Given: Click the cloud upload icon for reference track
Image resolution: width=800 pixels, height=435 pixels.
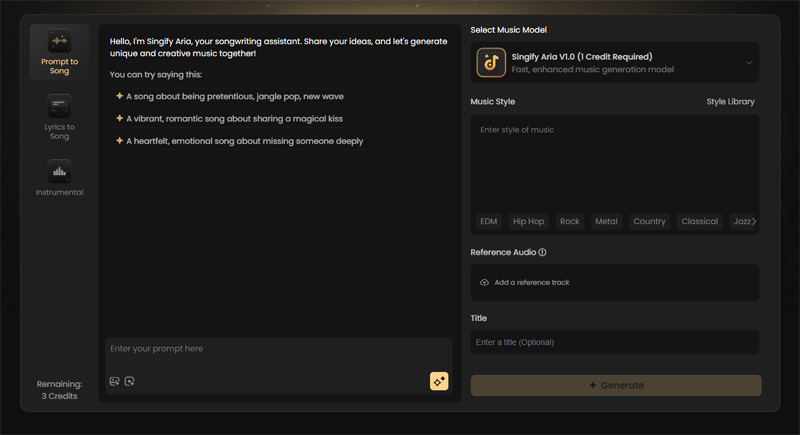Looking at the screenshot, I should point(484,283).
